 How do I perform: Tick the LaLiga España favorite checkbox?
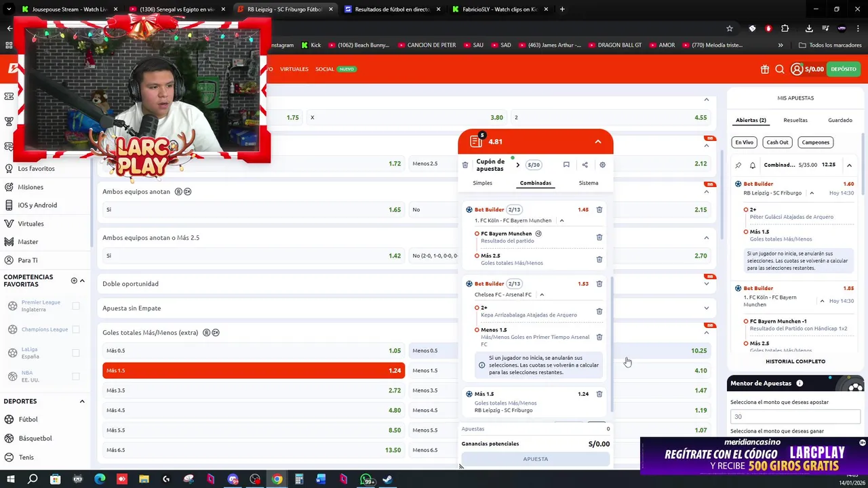[76, 353]
